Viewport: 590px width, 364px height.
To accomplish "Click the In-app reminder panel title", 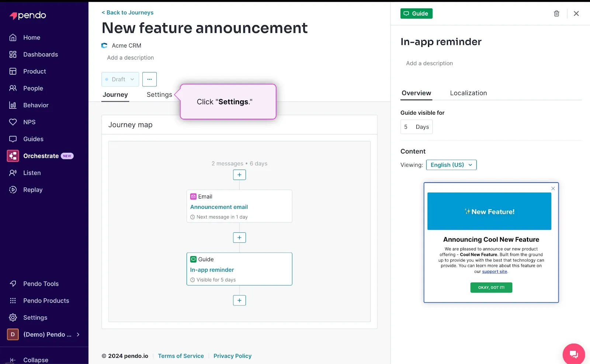I will coord(441,42).
